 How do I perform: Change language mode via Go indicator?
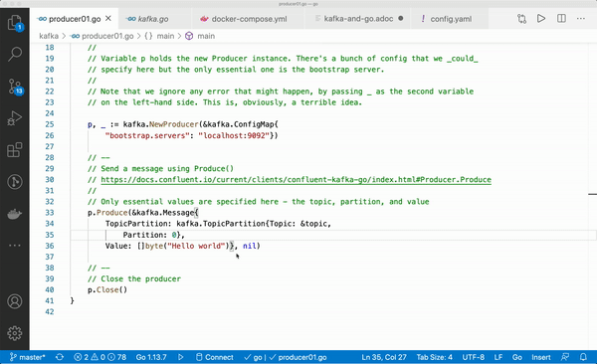pos(517,357)
